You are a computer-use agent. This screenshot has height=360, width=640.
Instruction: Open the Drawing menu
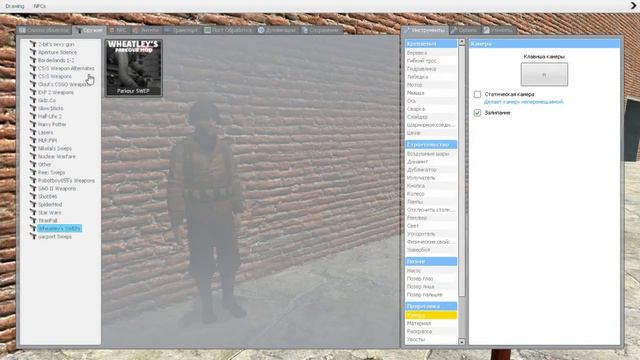tap(15, 6)
